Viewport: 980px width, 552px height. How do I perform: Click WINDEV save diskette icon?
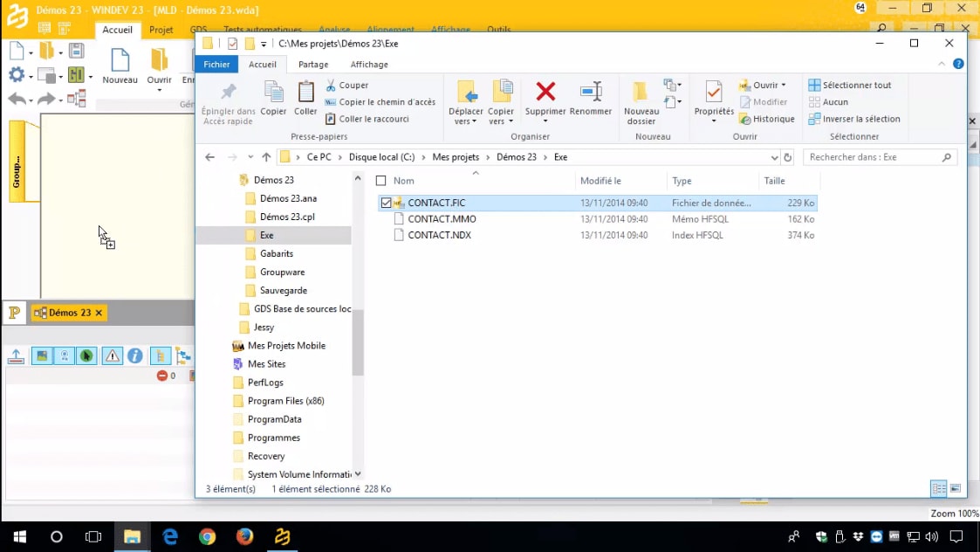[x=76, y=51]
